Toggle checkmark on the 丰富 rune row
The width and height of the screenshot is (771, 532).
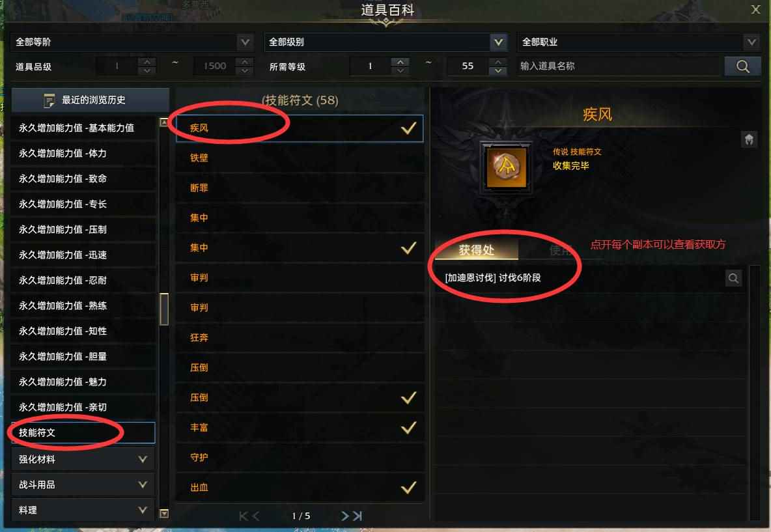coord(408,428)
